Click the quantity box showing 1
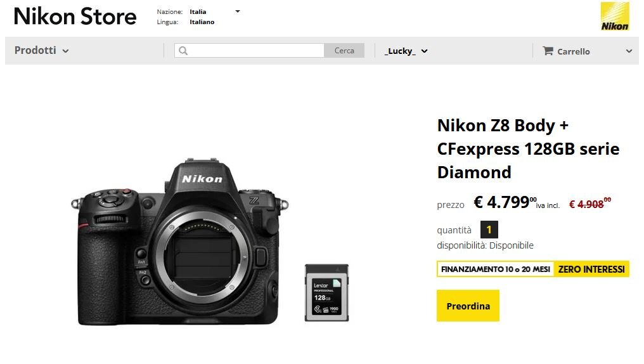Screen dimensions: 644x364 489,230
